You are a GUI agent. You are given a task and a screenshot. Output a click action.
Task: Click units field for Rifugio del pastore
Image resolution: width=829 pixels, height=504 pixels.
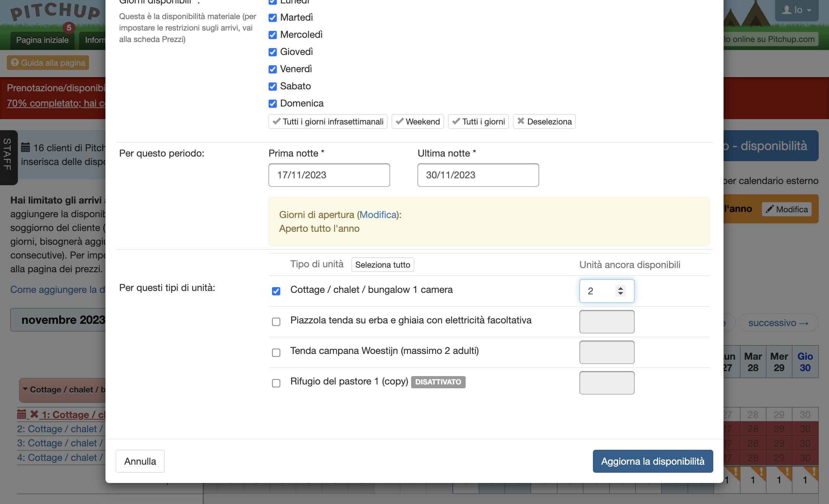(x=607, y=383)
